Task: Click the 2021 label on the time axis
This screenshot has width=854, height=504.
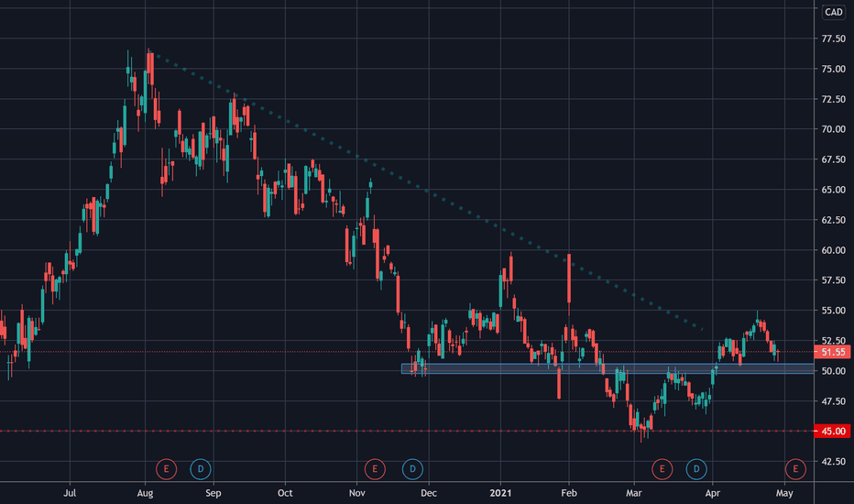Action: pos(500,493)
